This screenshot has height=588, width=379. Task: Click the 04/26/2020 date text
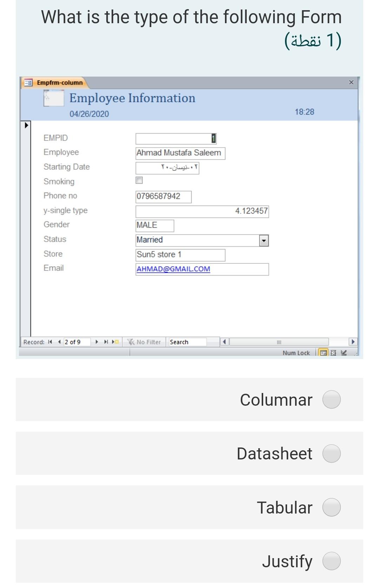pos(89,114)
